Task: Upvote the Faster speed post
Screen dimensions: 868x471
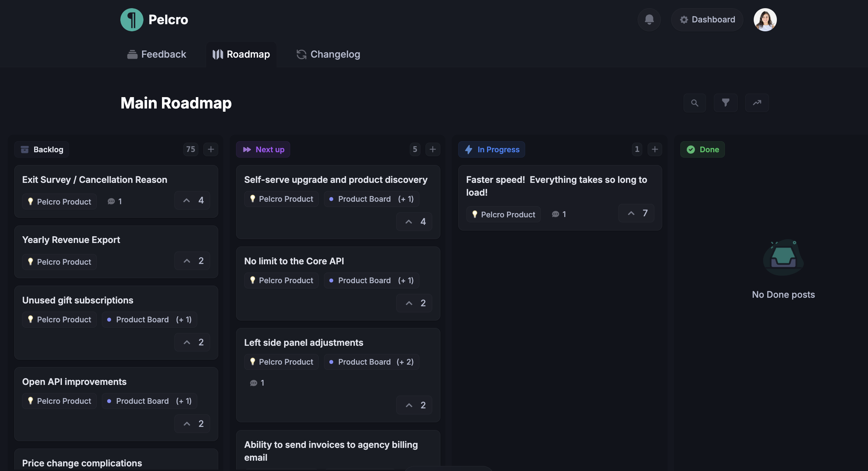Action: coord(636,213)
